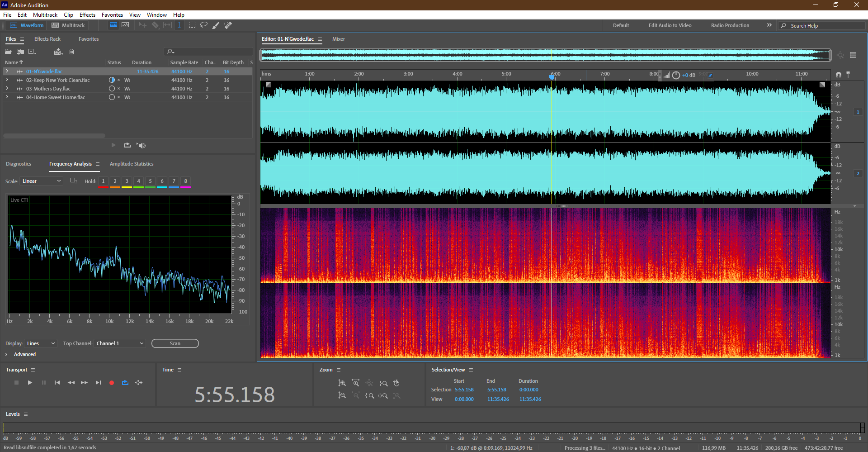Click the blue playhead marker on the timeline
Image resolution: width=868 pixels, height=452 pixels.
click(552, 77)
